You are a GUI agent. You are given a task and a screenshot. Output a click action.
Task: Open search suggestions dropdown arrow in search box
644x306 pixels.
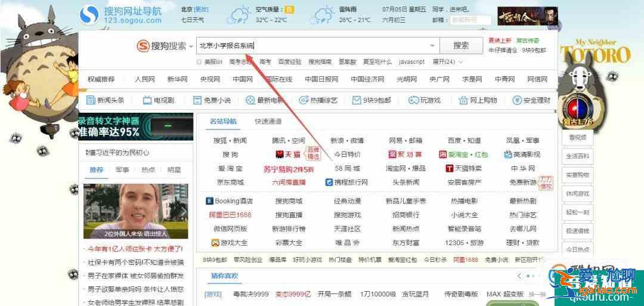pos(432,45)
